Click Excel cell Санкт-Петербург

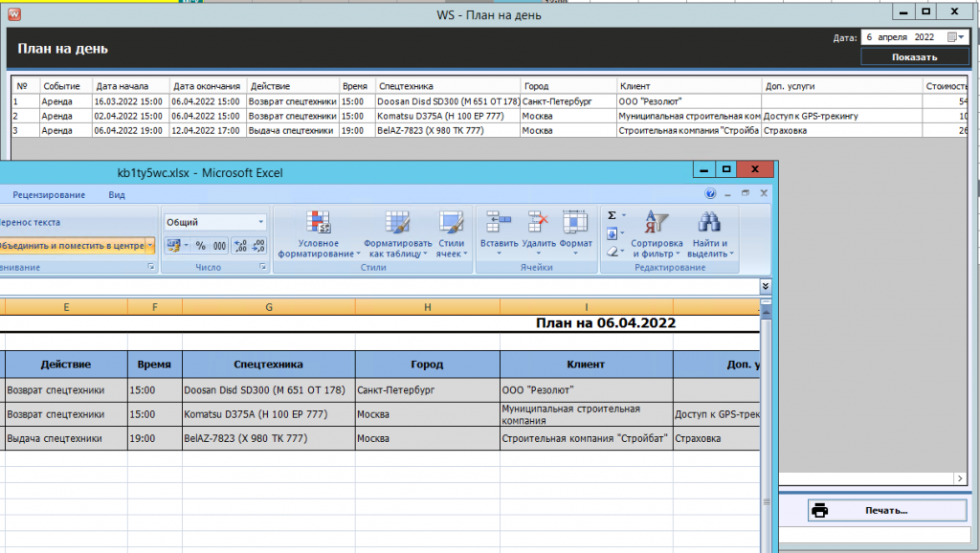click(428, 390)
